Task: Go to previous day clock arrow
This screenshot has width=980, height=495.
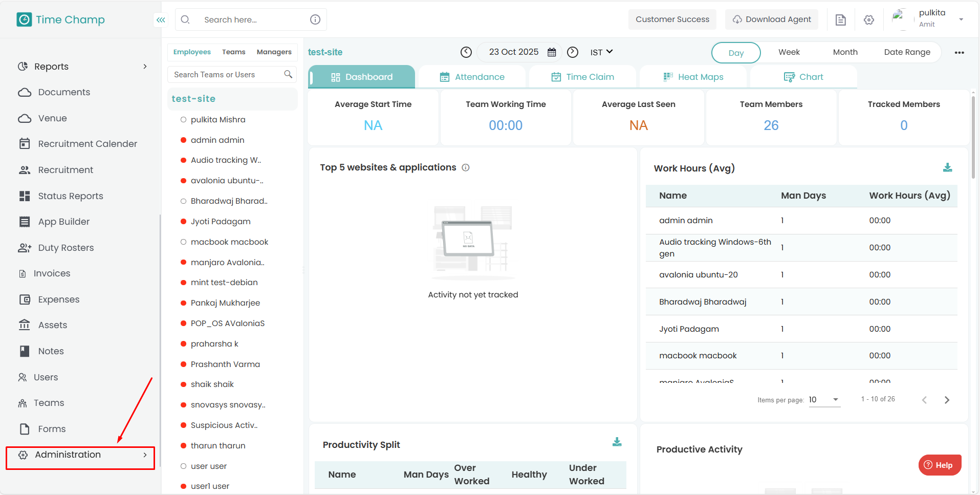Action: pos(466,52)
